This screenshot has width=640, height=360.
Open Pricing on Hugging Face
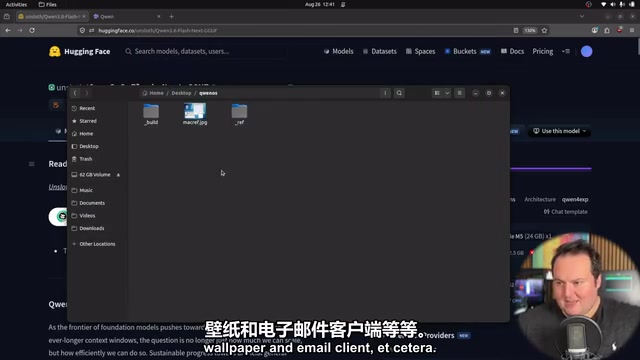542,51
